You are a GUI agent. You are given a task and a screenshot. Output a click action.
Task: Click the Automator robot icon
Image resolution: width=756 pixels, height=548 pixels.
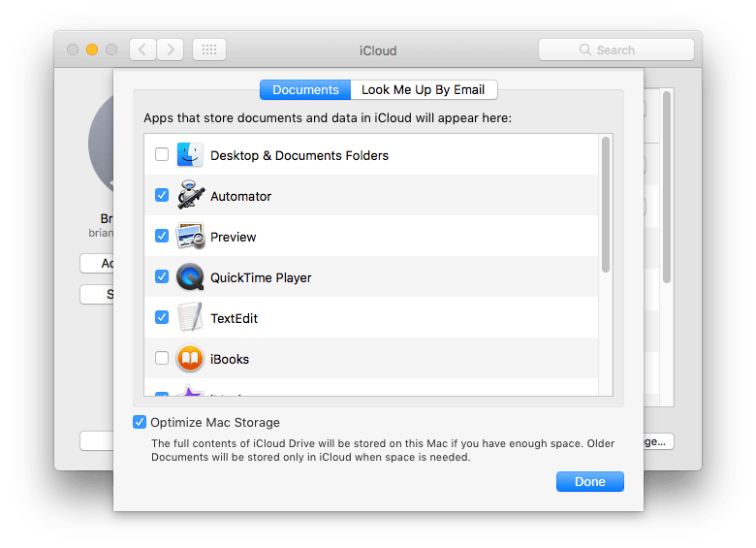(190, 196)
